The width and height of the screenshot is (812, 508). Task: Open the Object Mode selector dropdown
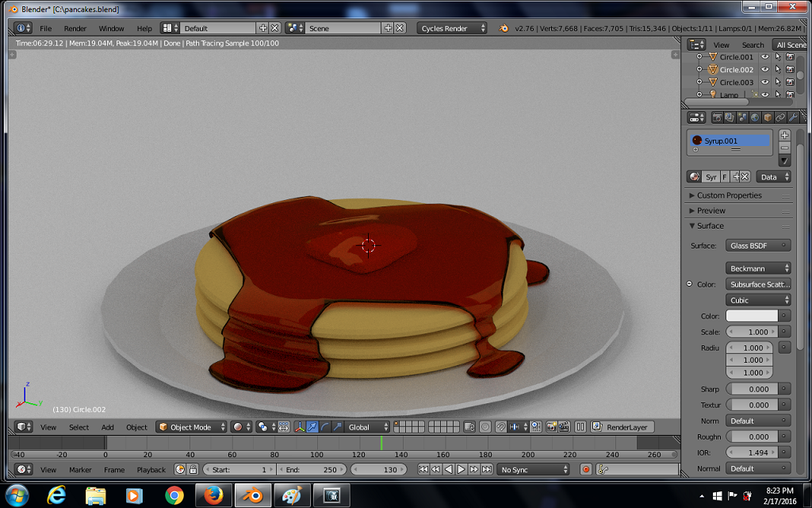[x=192, y=427]
